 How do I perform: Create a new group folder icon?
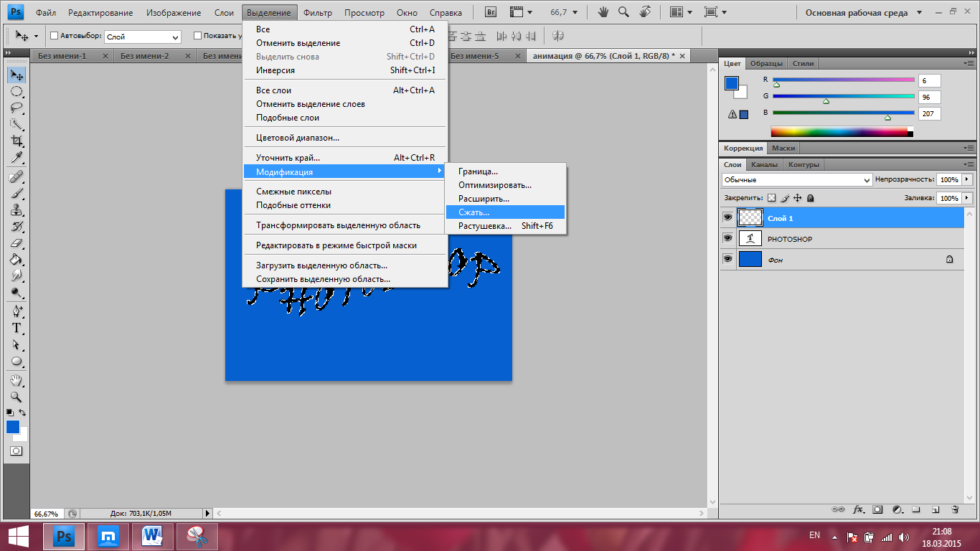[x=916, y=509]
